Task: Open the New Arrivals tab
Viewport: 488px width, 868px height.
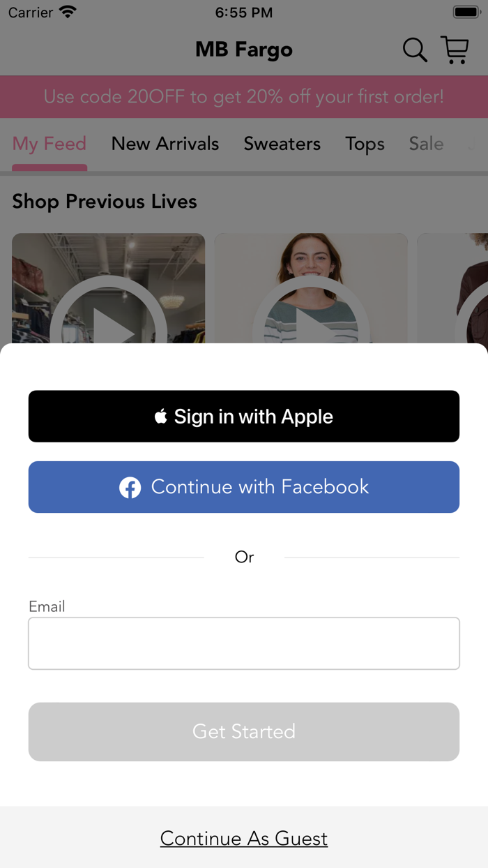Action: click(165, 144)
